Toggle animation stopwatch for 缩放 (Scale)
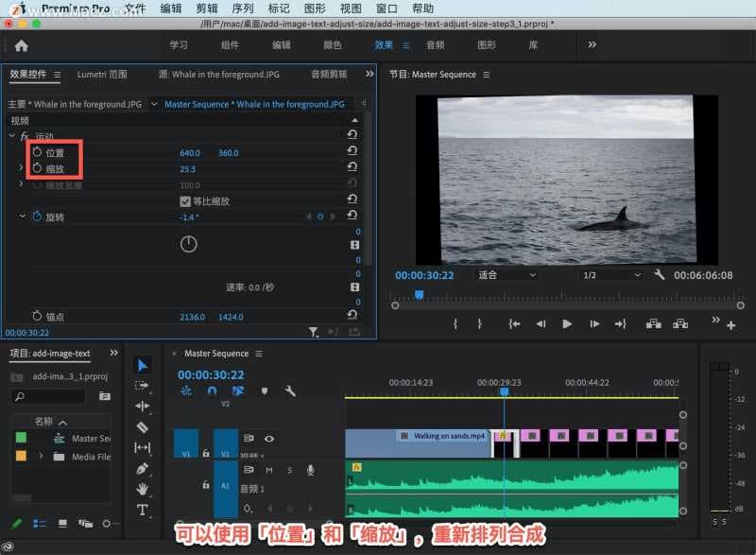 [38, 168]
